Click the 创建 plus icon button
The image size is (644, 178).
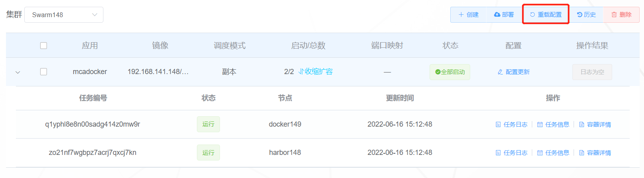461,15
